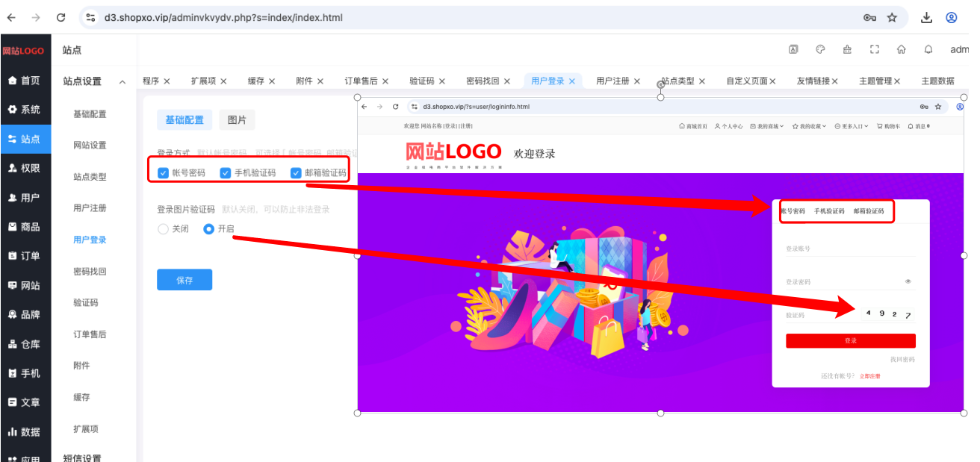Click the browser address bar URL
Image resolution: width=980 pixels, height=462 pixels.
223,17
